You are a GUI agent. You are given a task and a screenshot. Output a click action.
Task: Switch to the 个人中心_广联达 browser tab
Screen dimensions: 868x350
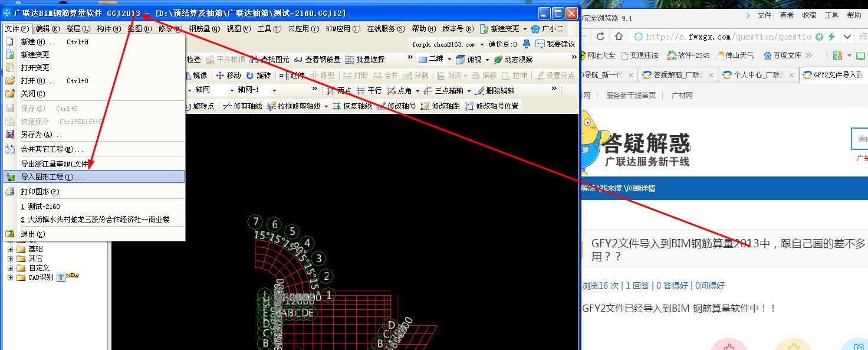(x=758, y=75)
